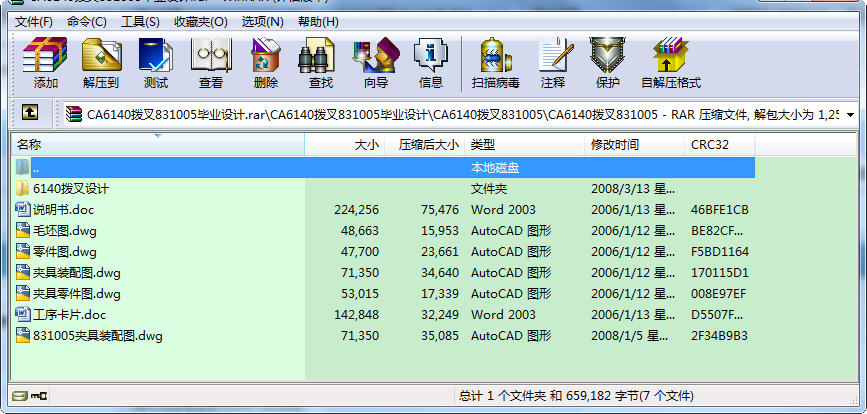Image resolution: width=867 pixels, height=414 pixels.
Task: Select file name 831005夹具装配图.dwg
Action: point(98,336)
